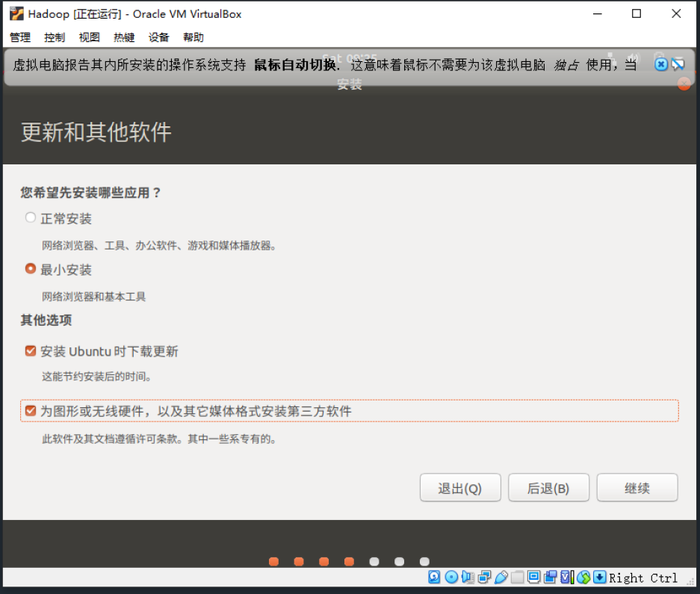Close the Ubuntu installer with orange X

[x=684, y=84]
